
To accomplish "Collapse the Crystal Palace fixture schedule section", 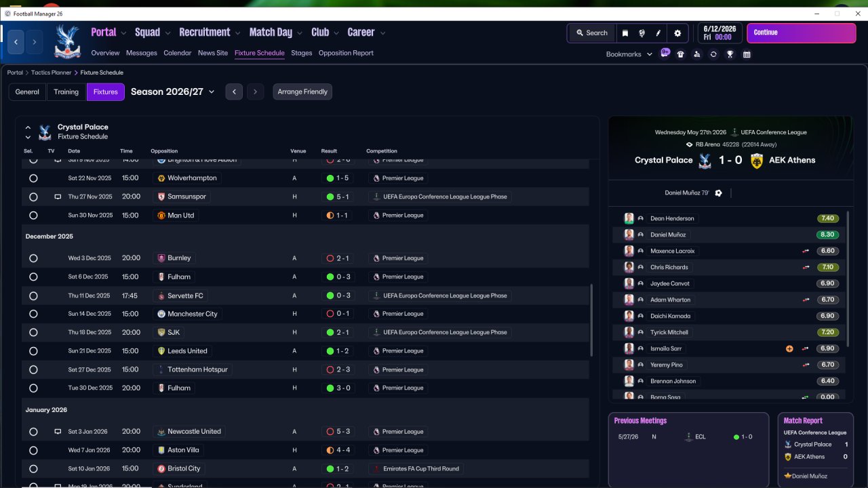I will 28,127.
